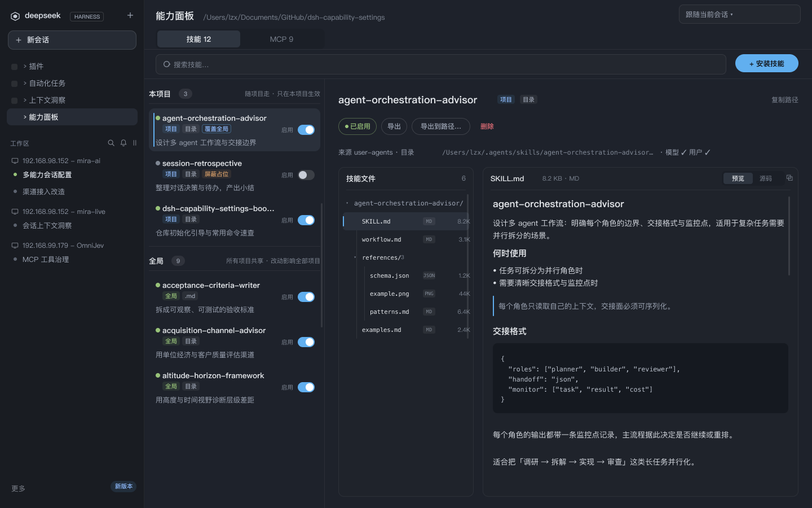Open MCP 工具治理 session
Viewport: 812px width, 508px height.
45,259
